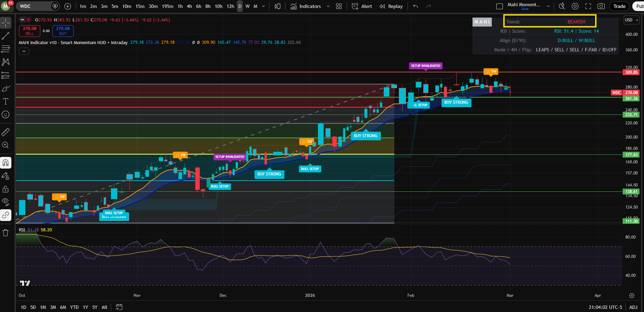Add a symbol to compare with plus icon
Viewport: 644px width, 312px height.
(x=67, y=6)
